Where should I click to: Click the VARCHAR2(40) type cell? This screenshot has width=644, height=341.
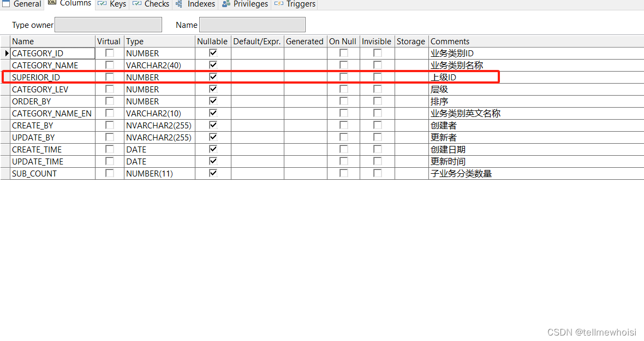pos(159,66)
